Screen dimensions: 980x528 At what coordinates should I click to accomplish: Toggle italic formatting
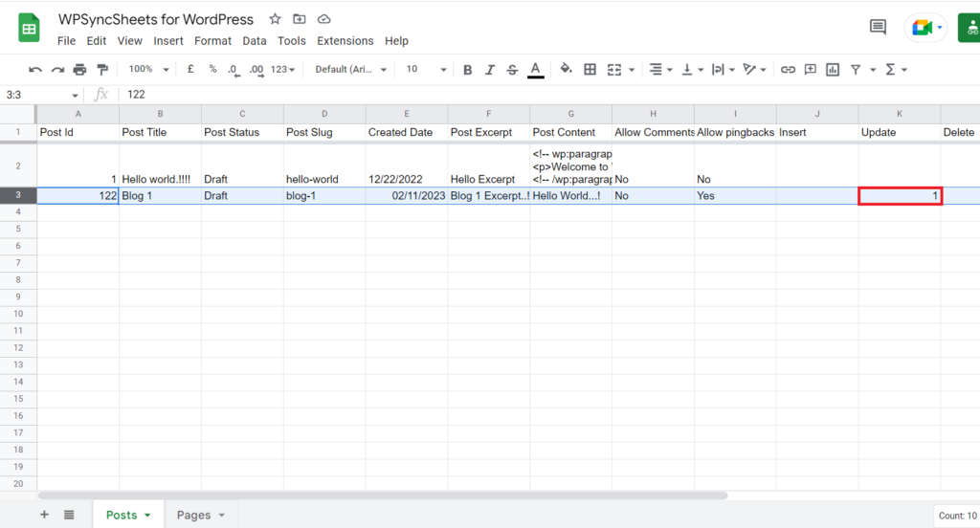tap(489, 70)
